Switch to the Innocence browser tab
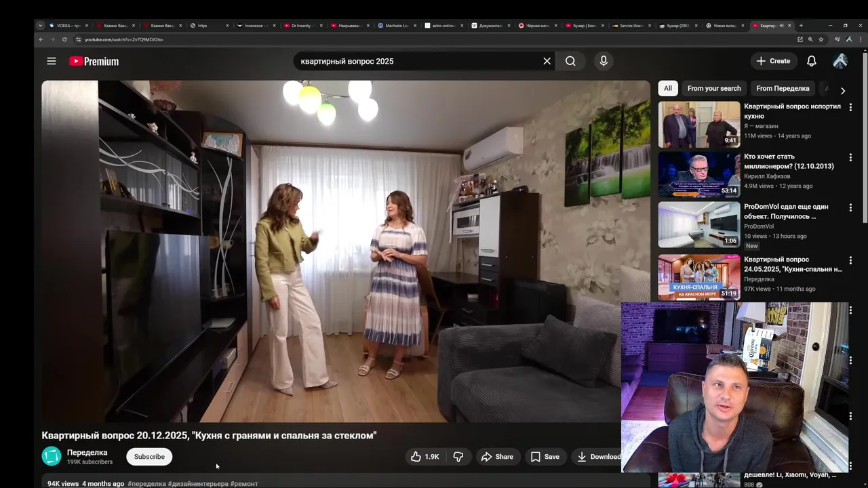The width and height of the screenshot is (868, 488). (256, 26)
